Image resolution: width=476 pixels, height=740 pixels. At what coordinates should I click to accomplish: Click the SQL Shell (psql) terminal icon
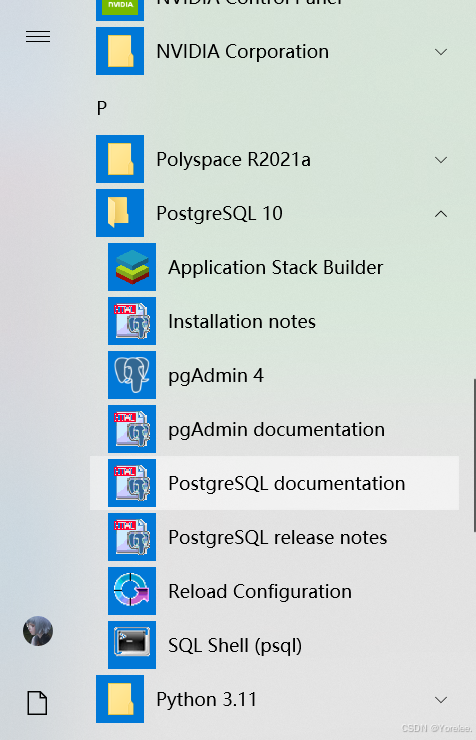tap(132, 645)
